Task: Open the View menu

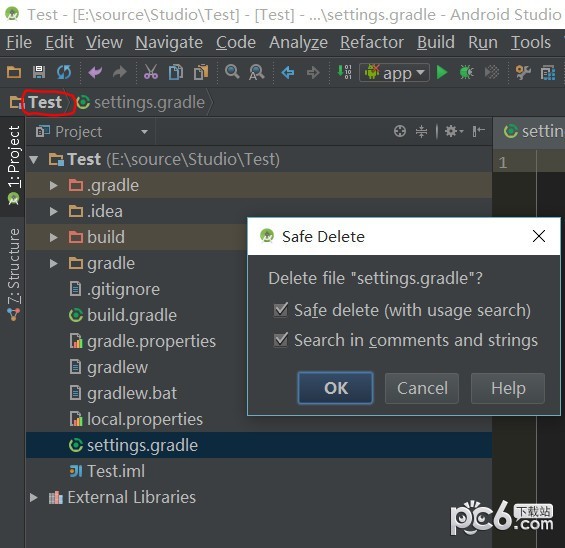Action: [x=104, y=43]
